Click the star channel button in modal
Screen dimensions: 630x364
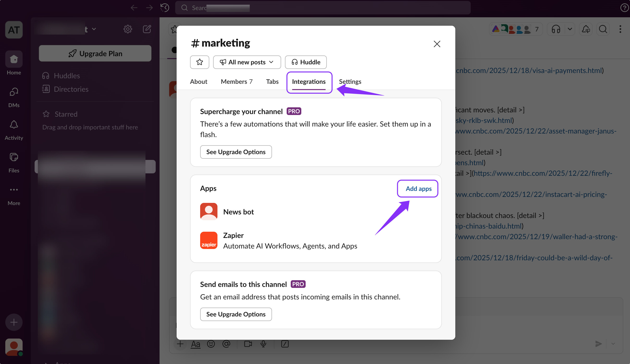coord(199,62)
